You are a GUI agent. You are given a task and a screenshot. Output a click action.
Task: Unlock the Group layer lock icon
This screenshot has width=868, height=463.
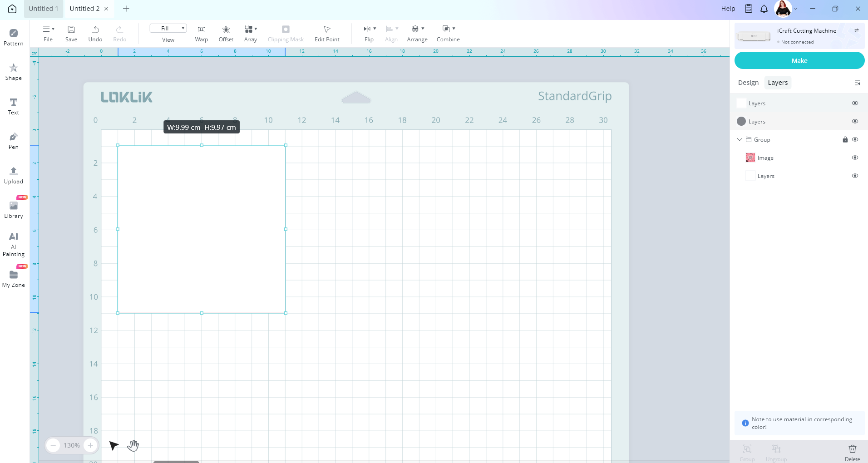pyautogui.click(x=845, y=140)
